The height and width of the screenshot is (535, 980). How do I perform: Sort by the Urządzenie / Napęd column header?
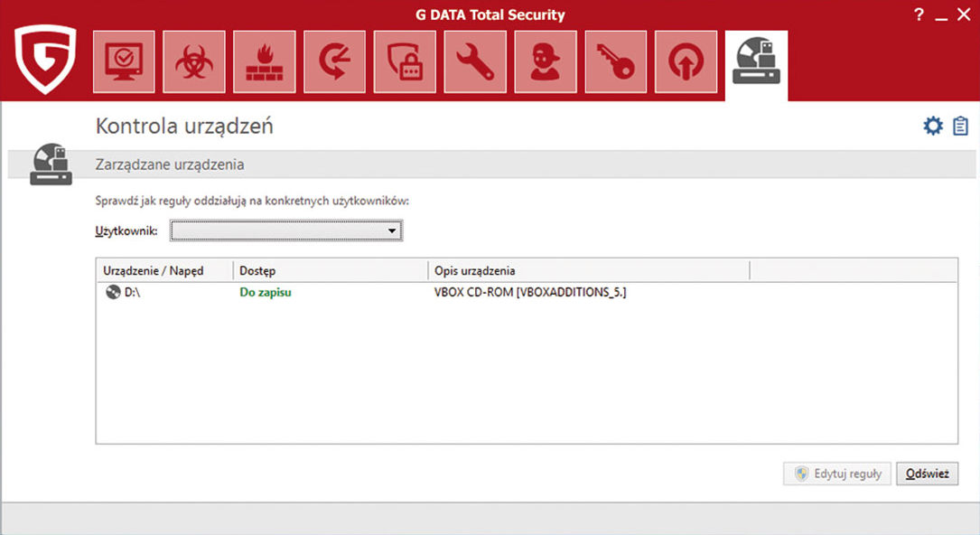[163, 270]
